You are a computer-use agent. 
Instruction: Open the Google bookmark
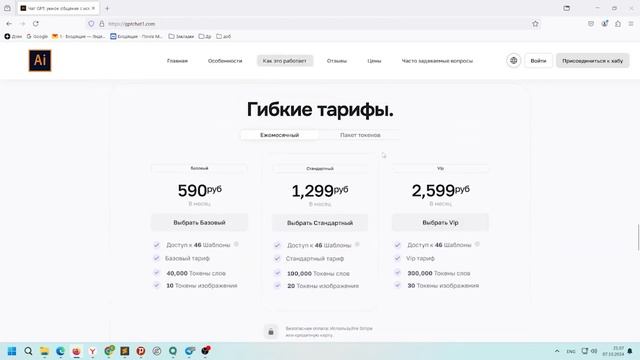click(x=37, y=36)
